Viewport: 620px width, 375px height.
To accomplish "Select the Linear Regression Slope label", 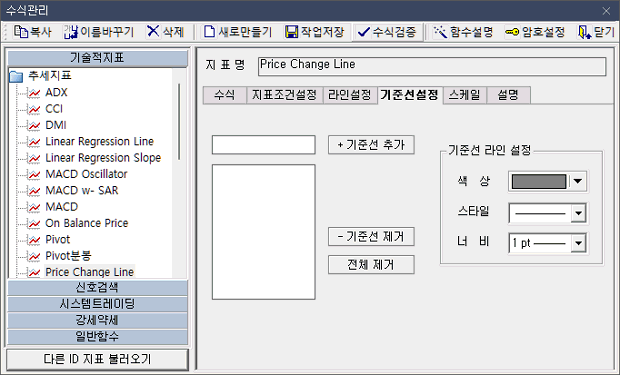I will coord(103,158).
